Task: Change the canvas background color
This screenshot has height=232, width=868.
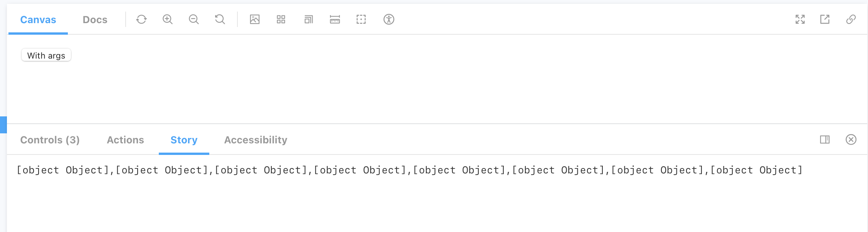Action: click(x=254, y=19)
